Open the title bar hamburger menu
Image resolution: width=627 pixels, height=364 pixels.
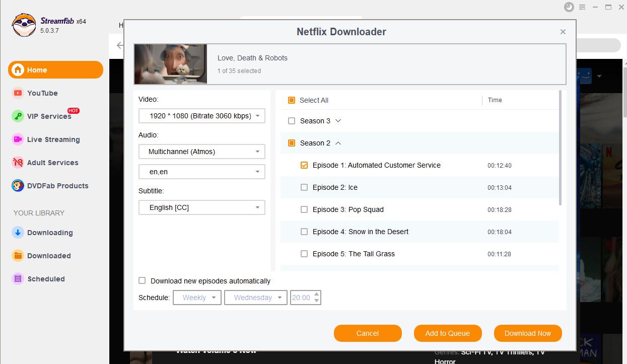coord(583,7)
